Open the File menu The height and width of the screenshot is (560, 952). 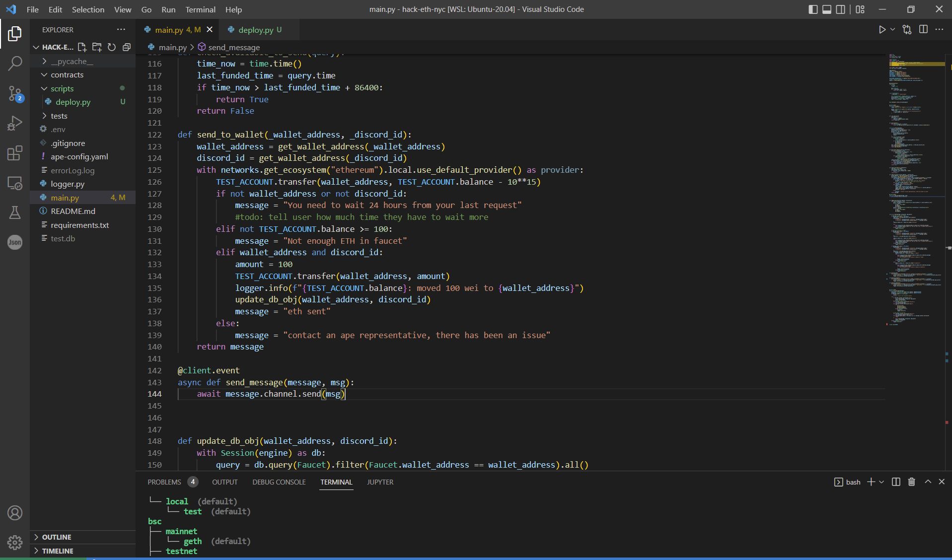[x=32, y=9]
